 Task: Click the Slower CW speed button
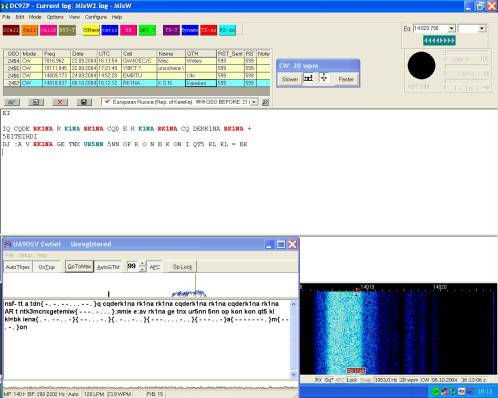coord(290,79)
